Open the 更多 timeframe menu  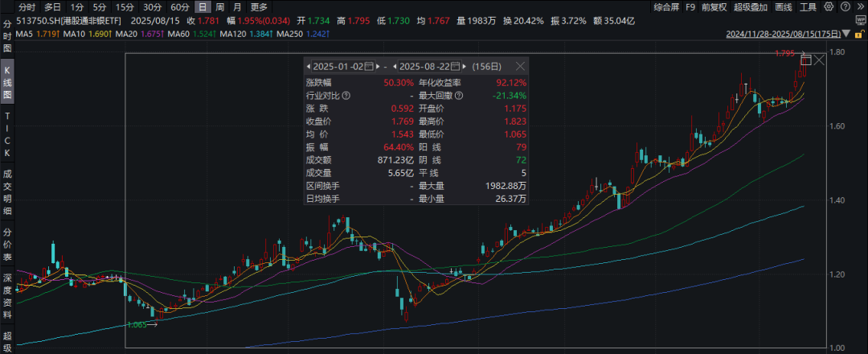pyautogui.click(x=259, y=7)
